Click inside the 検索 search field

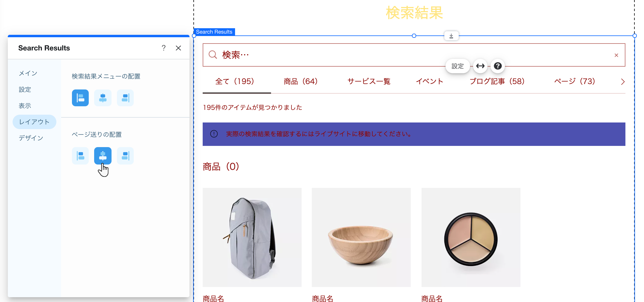330,55
